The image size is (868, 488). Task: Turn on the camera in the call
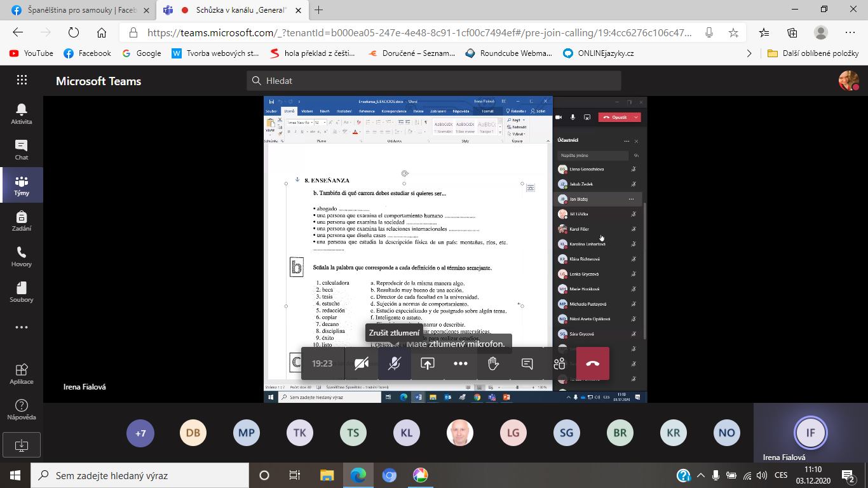click(362, 363)
